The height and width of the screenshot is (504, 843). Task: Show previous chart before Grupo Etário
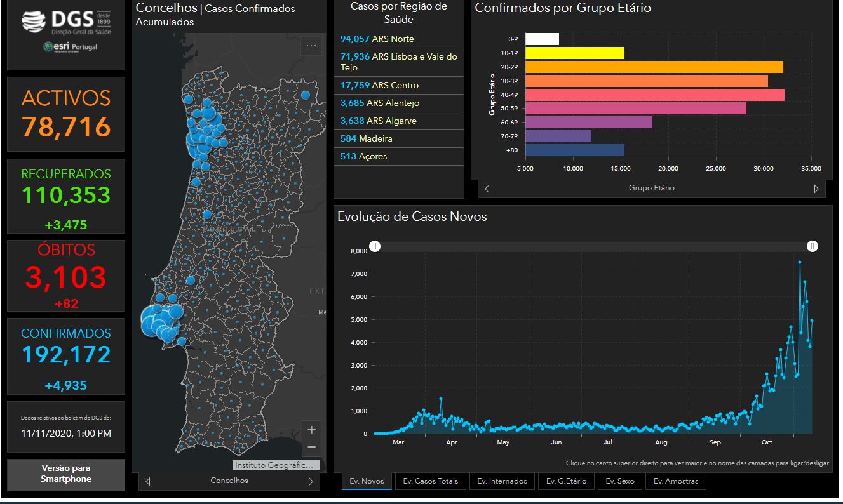(x=487, y=189)
